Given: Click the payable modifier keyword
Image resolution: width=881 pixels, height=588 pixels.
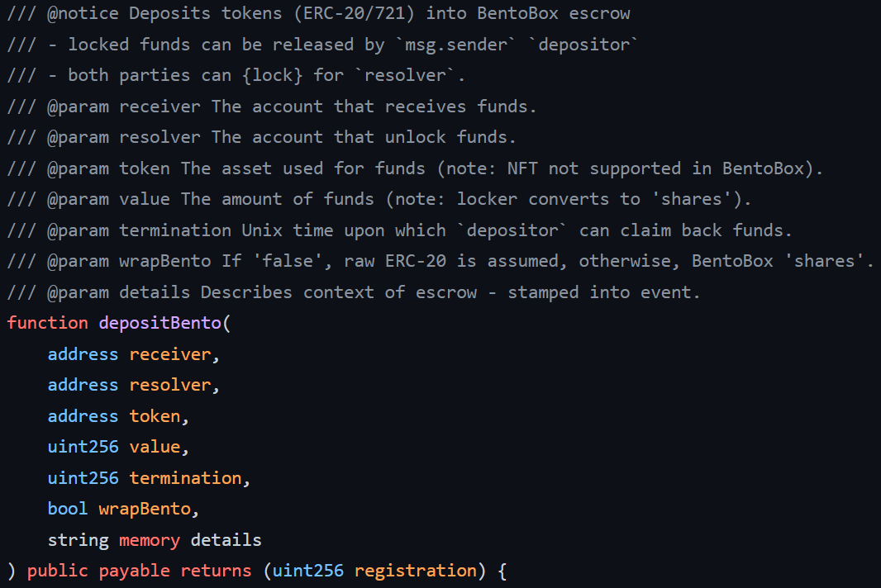Looking at the screenshot, I should tap(134, 571).
